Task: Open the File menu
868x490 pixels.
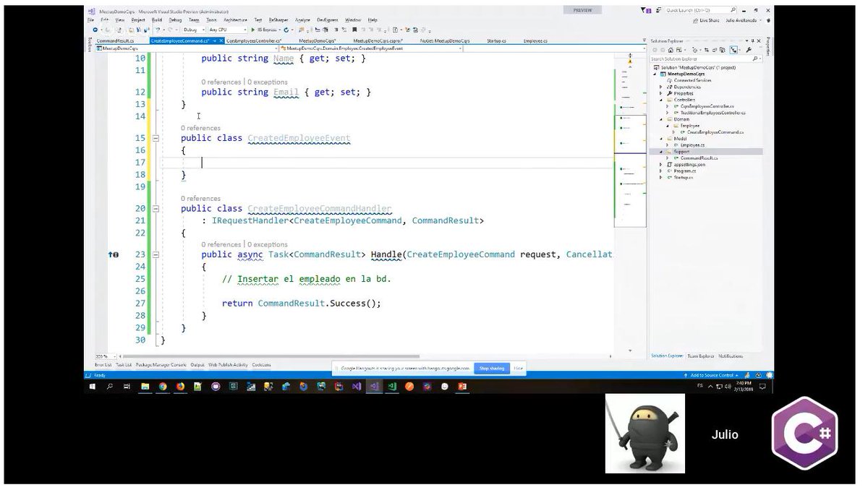Action: 91,20
